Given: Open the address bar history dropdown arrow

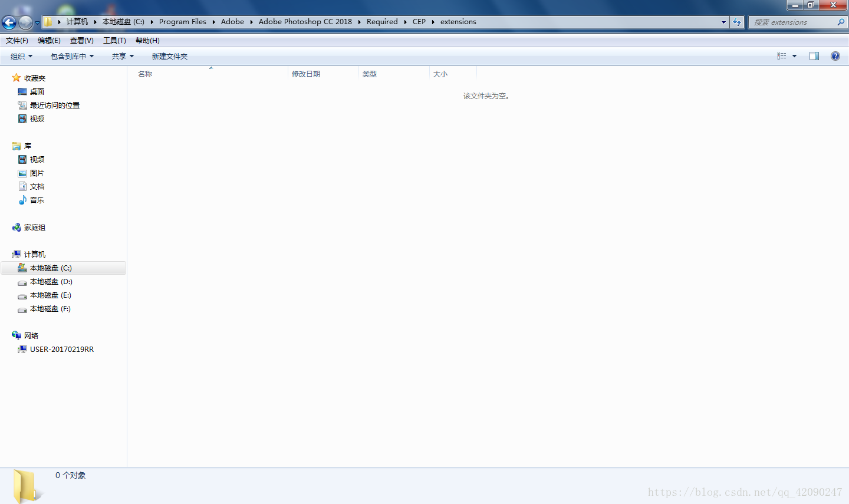Looking at the screenshot, I should pyautogui.click(x=723, y=22).
